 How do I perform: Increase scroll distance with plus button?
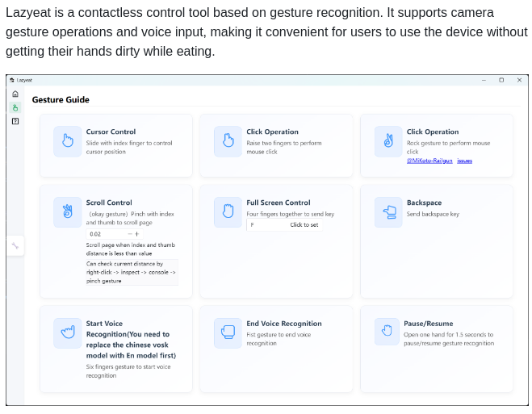(x=137, y=234)
